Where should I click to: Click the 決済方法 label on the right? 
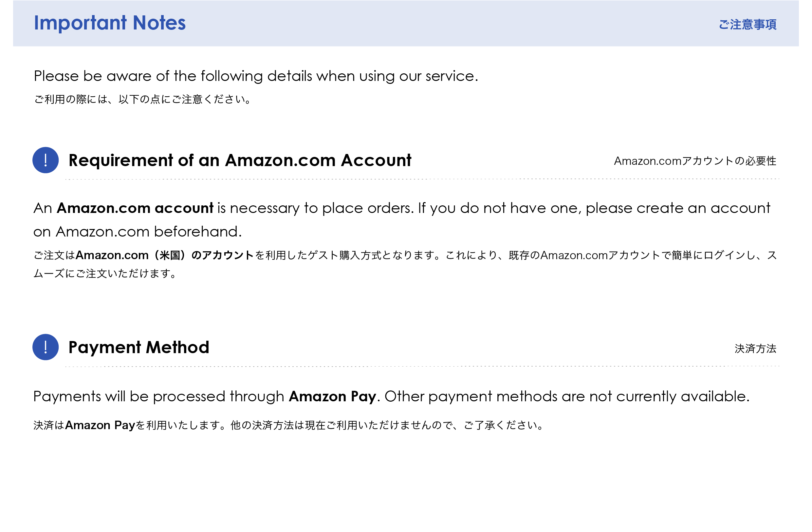(x=755, y=349)
